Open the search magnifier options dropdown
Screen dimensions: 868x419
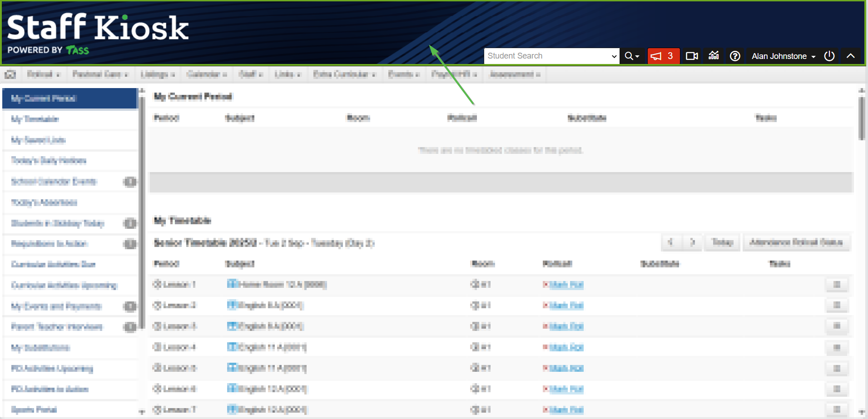coord(632,56)
